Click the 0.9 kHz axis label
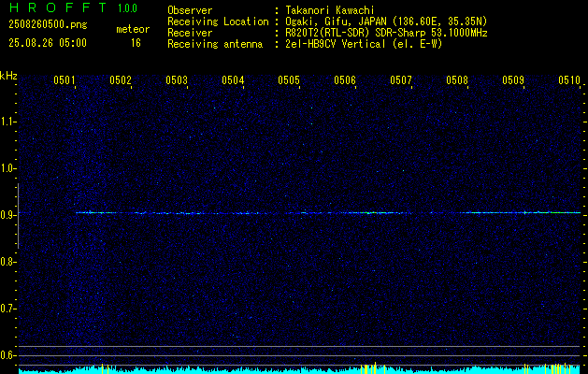The image size is (588, 374). [7, 215]
